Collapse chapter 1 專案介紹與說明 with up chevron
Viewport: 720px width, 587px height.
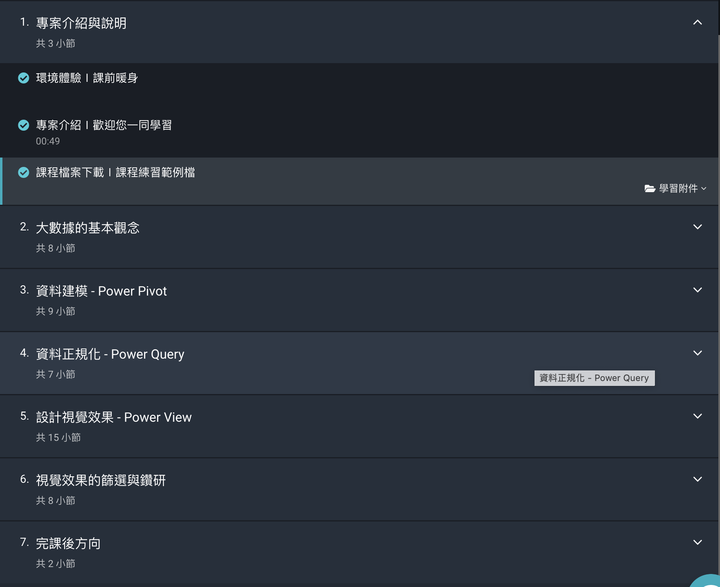tap(697, 23)
